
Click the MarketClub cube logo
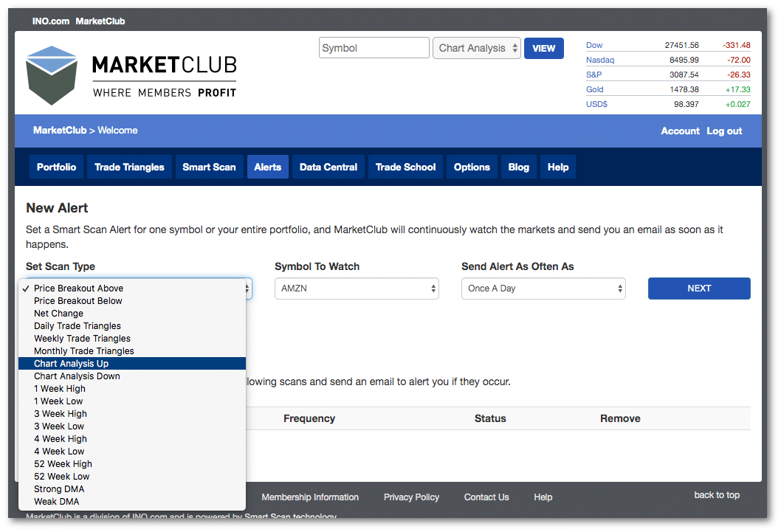51,75
